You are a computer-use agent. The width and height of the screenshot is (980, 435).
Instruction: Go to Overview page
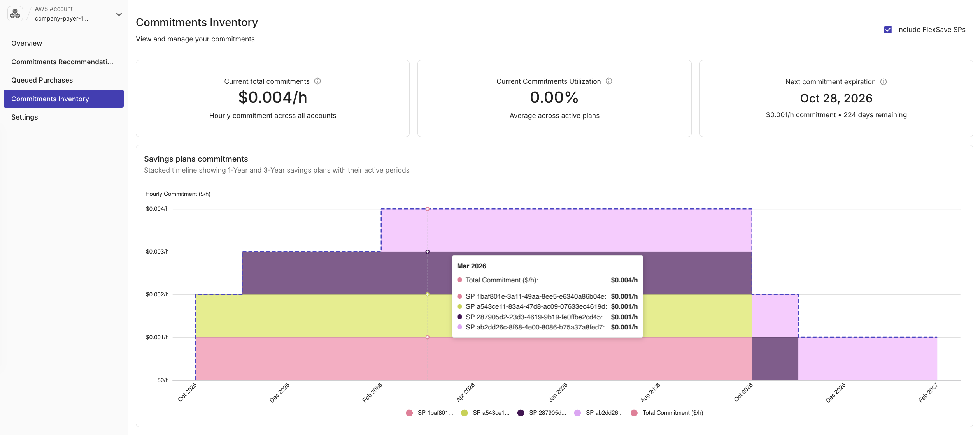click(26, 43)
